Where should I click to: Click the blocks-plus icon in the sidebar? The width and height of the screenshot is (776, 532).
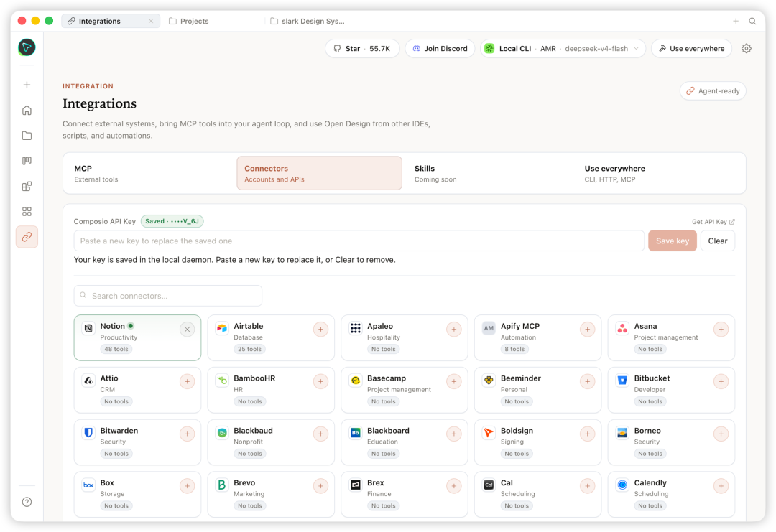point(27,187)
